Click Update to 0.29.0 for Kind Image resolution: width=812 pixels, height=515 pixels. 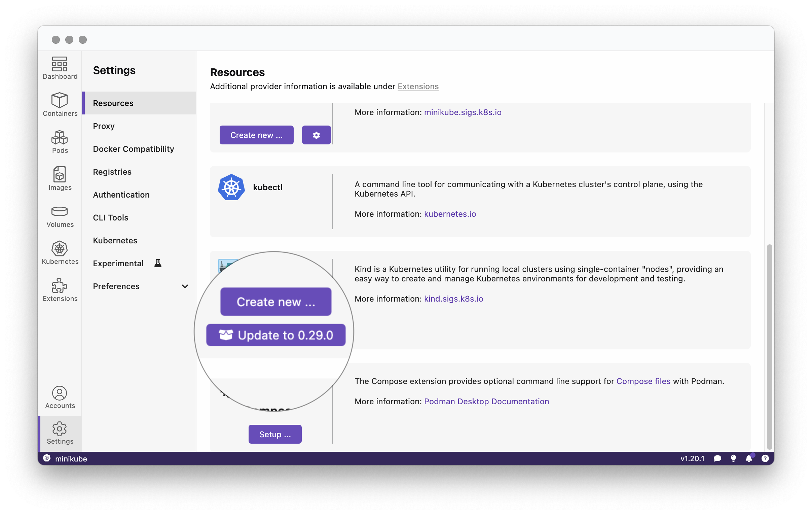276,335
